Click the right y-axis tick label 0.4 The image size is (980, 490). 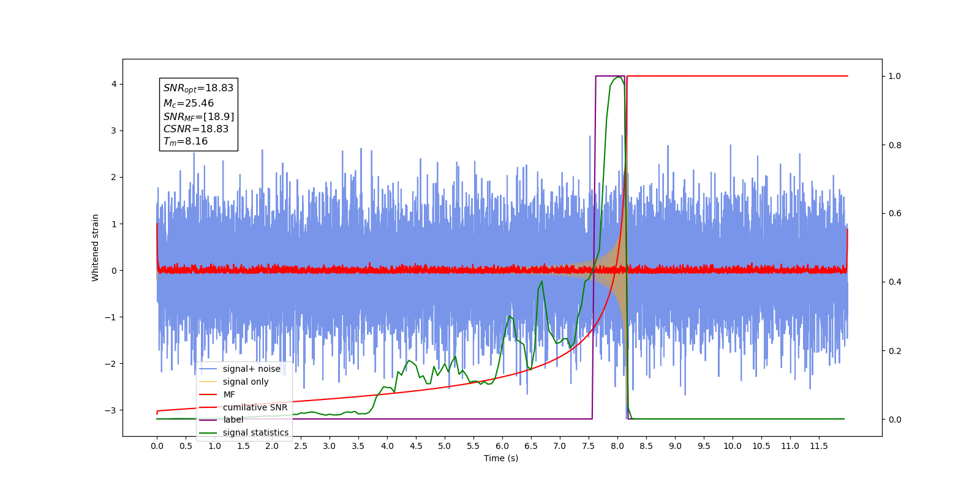[895, 282]
